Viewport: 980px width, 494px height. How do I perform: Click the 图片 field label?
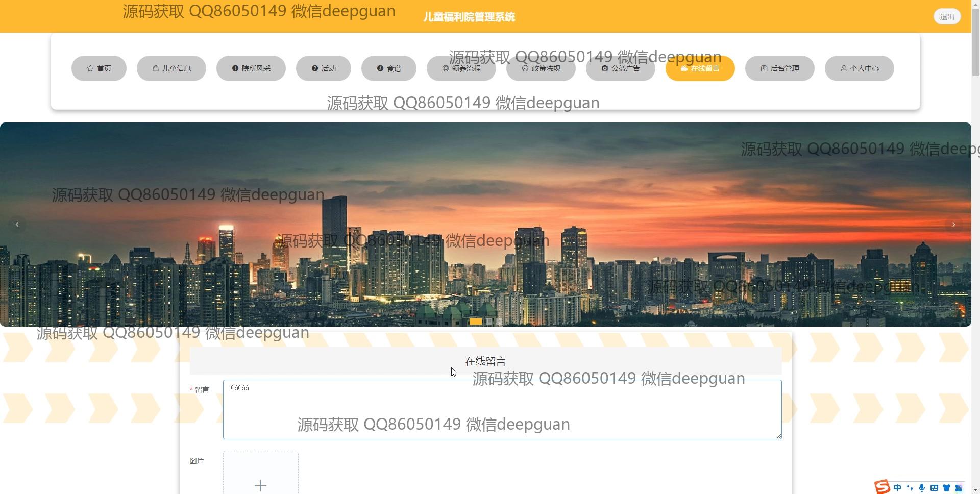[197, 461]
